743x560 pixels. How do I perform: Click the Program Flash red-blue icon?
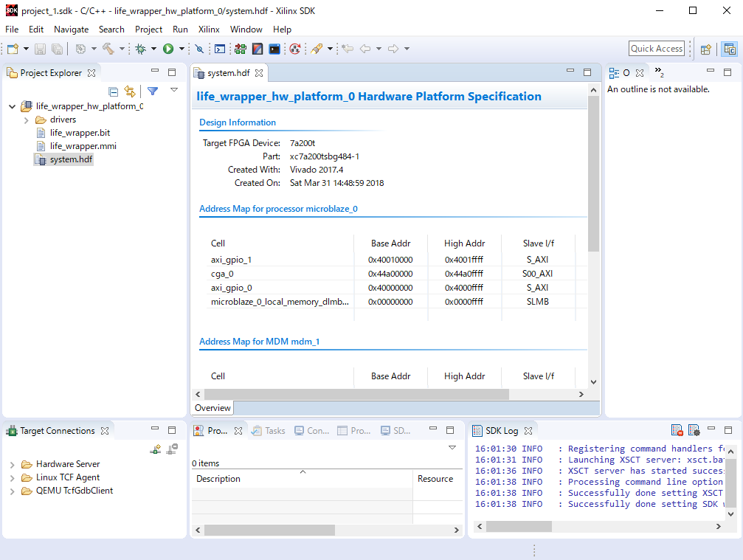point(258,49)
